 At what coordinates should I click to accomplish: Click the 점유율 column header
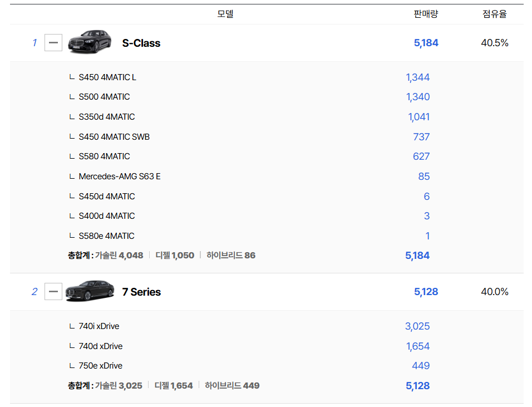(x=494, y=14)
